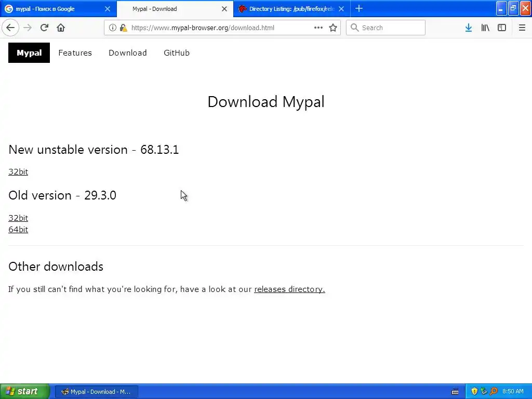Open the Download navigation link
Screen dimensions: 532x399
point(128,53)
